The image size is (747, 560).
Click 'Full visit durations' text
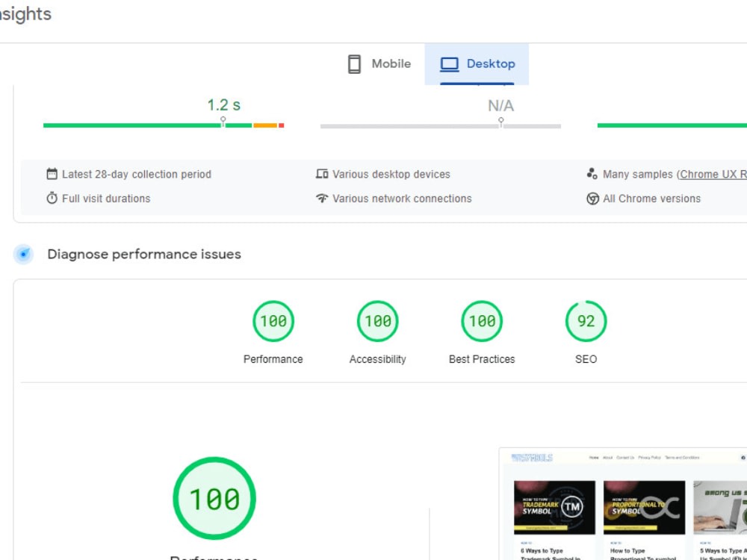pyautogui.click(x=106, y=199)
